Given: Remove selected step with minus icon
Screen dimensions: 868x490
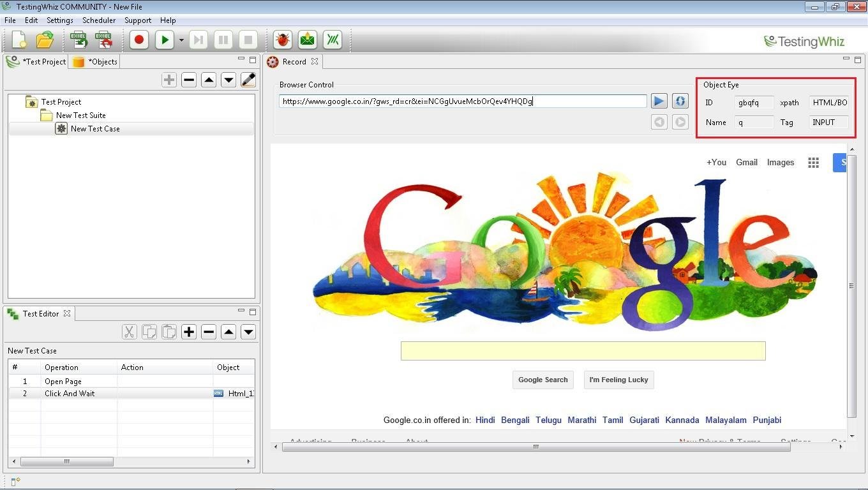Looking at the screenshot, I should tap(209, 331).
